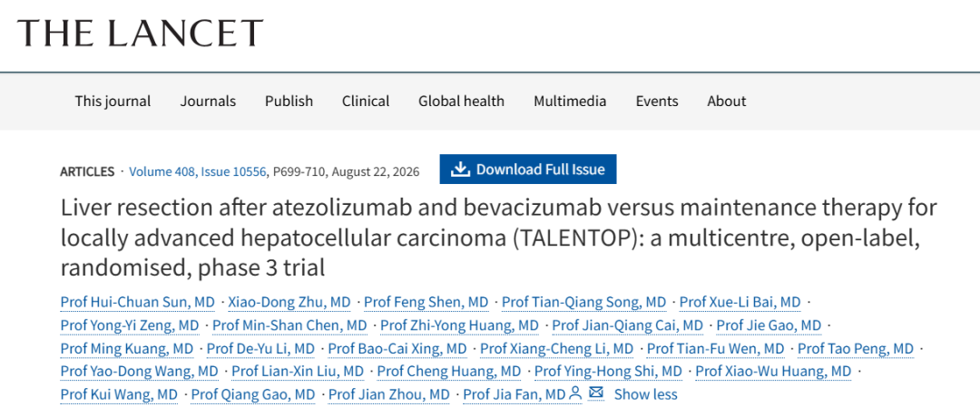Click author Prof Min-Shan Chen, MD

[289, 325]
